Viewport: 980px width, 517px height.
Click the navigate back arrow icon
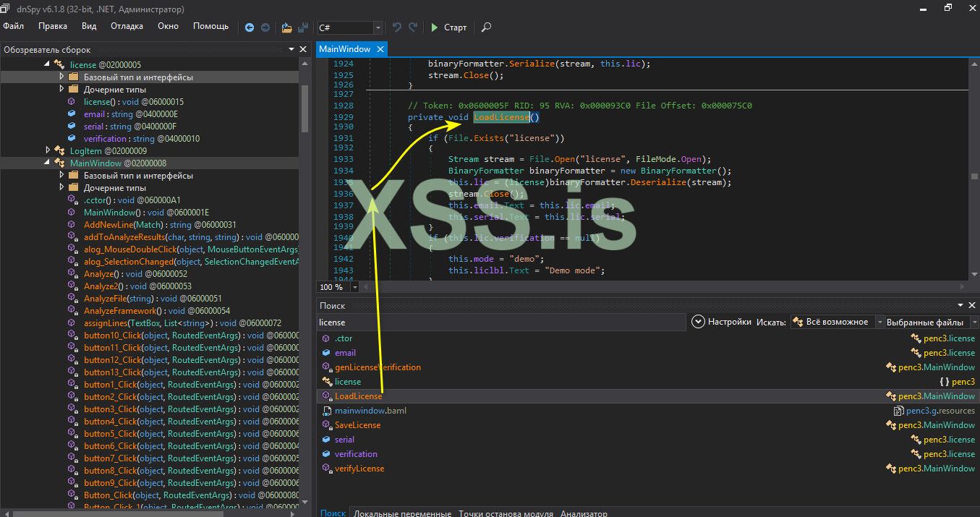250,27
